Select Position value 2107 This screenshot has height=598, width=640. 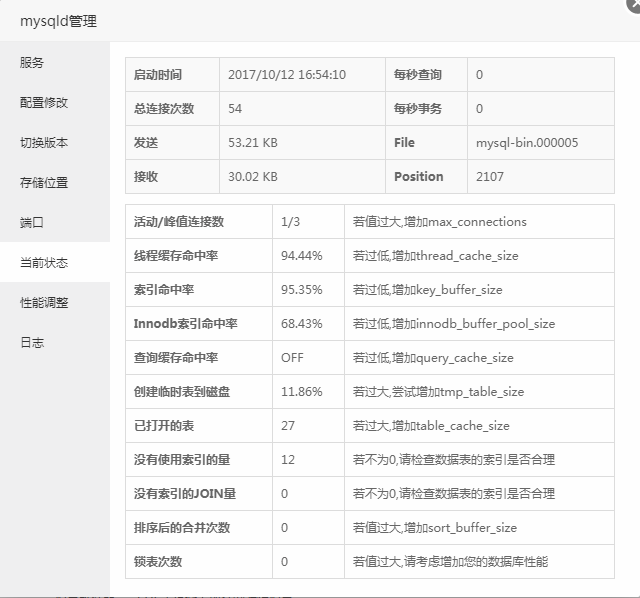490,176
